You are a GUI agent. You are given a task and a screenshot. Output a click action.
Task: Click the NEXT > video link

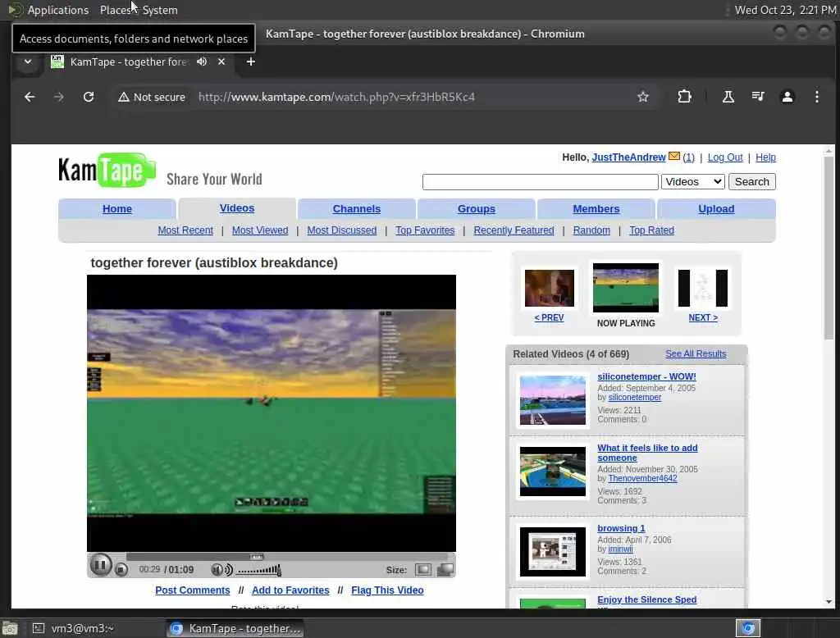(703, 317)
